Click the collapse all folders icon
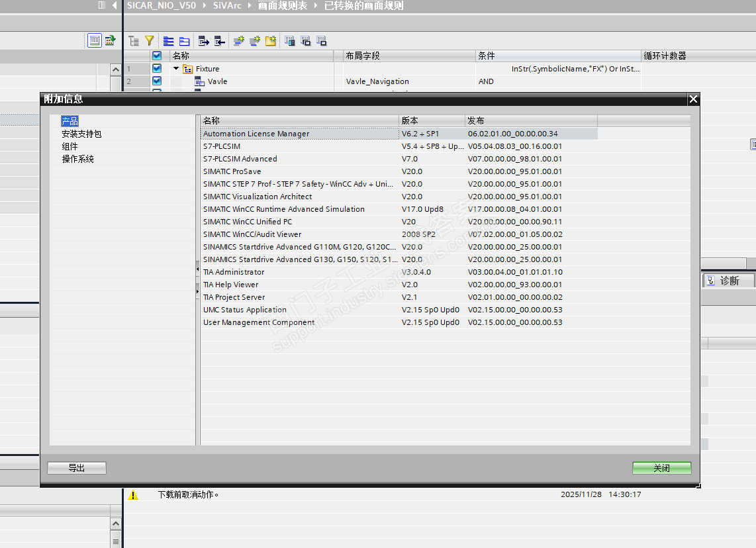Image resolution: width=756 pixels, height=548 pixels. [184, 41]
